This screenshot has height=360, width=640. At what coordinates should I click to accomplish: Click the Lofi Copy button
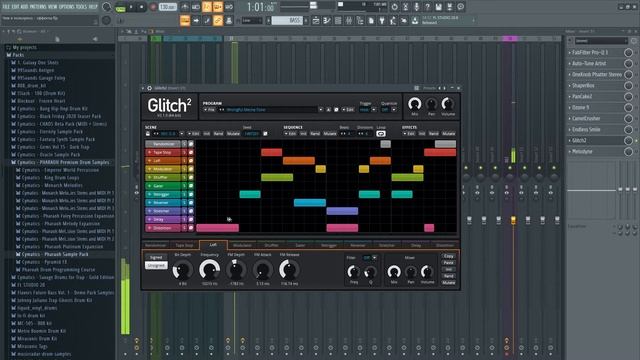point(449,256)
